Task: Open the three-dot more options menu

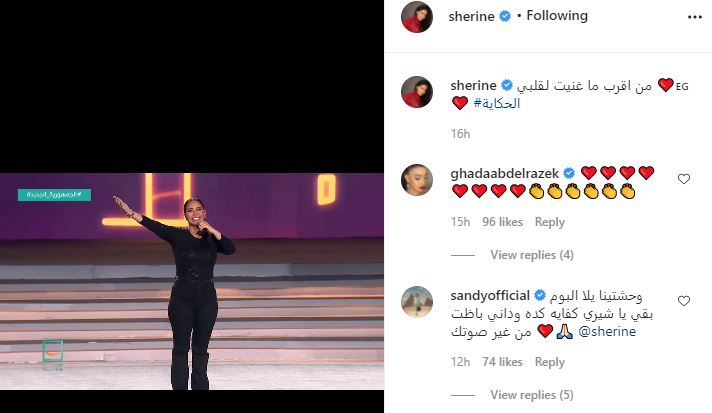Action: (x=694, y=17)
